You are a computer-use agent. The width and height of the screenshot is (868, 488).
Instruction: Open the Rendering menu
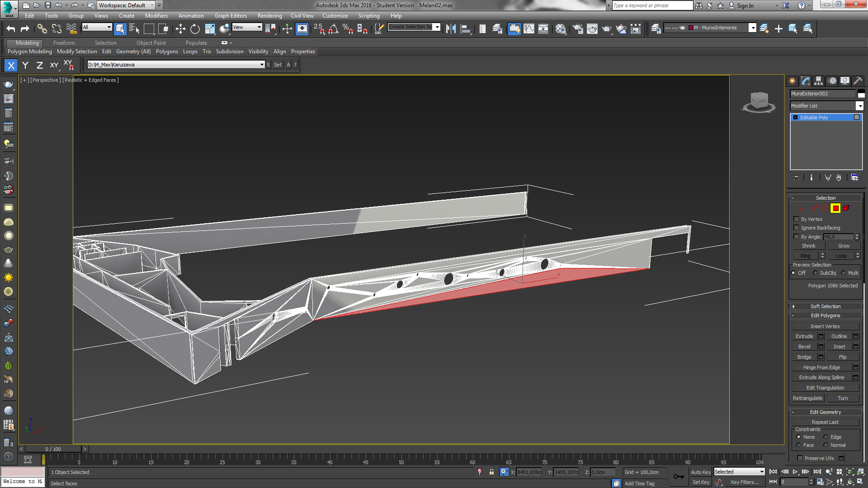269,16
